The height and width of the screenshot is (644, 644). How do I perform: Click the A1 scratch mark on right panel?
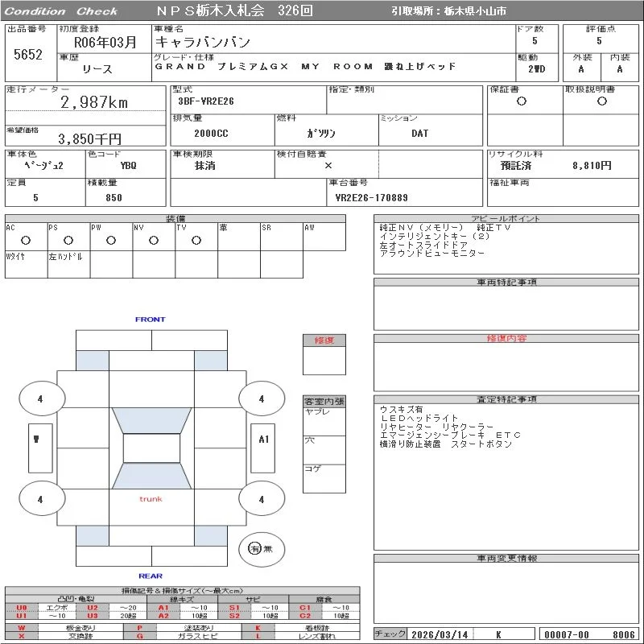click(263, 439)
